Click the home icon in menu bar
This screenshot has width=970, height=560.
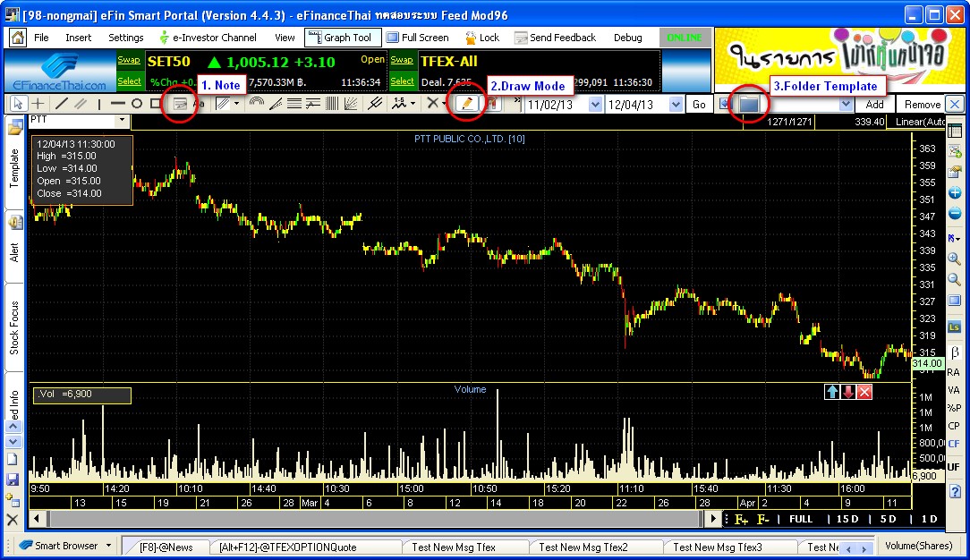click(x=17, y=38)
